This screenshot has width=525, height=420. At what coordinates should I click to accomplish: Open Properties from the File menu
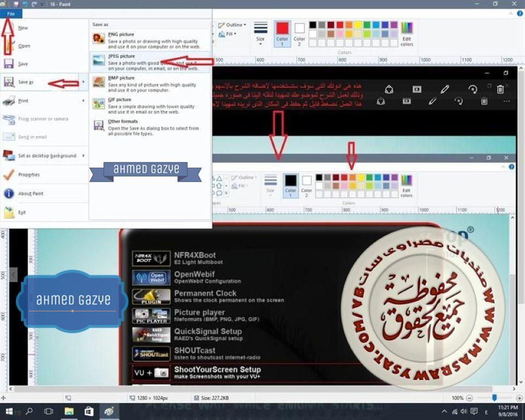coord(44,174)
